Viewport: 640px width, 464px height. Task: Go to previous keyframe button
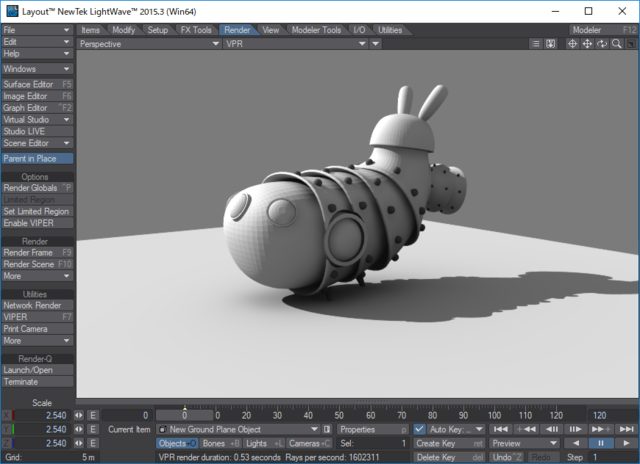(x=526, y=429)
